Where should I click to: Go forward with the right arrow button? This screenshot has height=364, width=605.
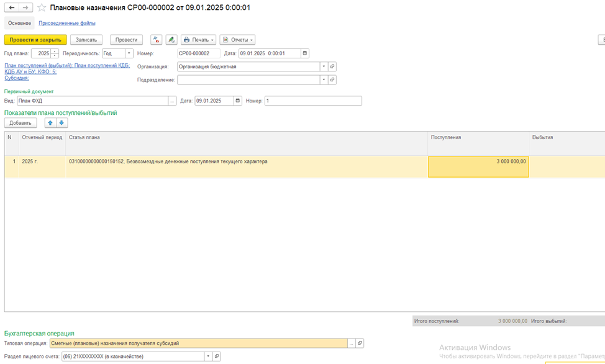25,7
